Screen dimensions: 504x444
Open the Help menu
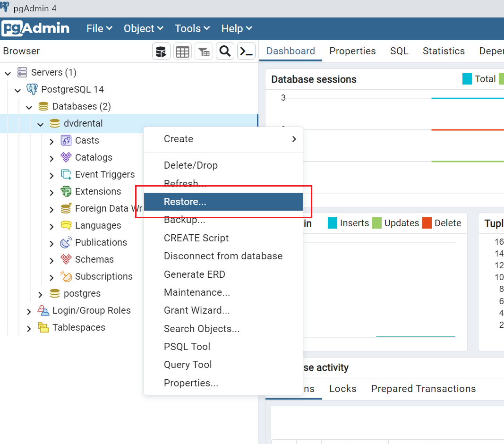tap(237, 29)
